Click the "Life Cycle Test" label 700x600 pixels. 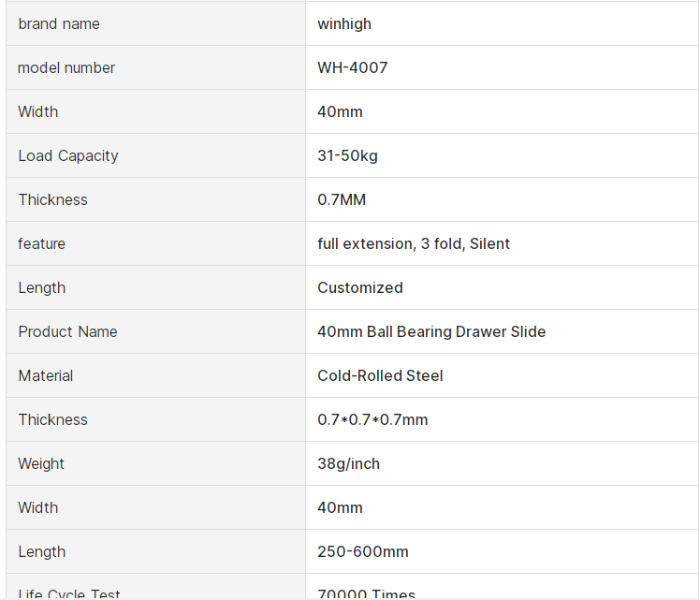(69, 593)
